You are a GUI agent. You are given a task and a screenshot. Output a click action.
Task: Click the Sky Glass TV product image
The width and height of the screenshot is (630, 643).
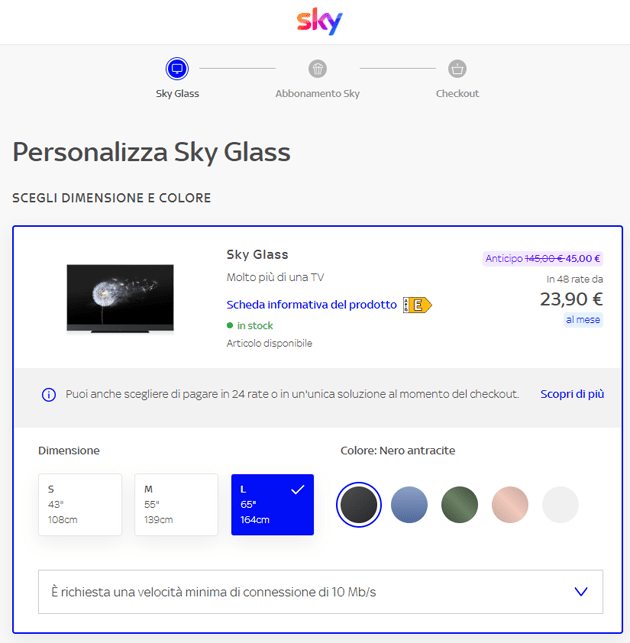tap(120, 298)
